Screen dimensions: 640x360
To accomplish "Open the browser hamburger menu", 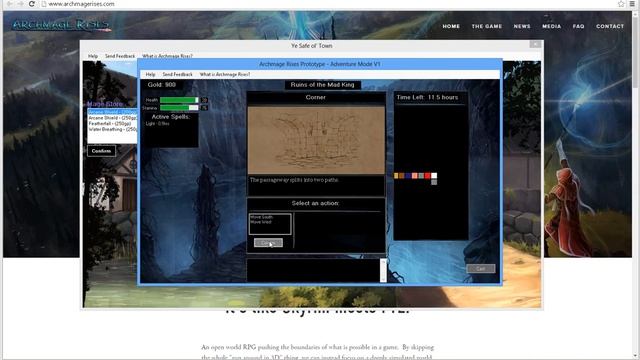I will (632, 4).
